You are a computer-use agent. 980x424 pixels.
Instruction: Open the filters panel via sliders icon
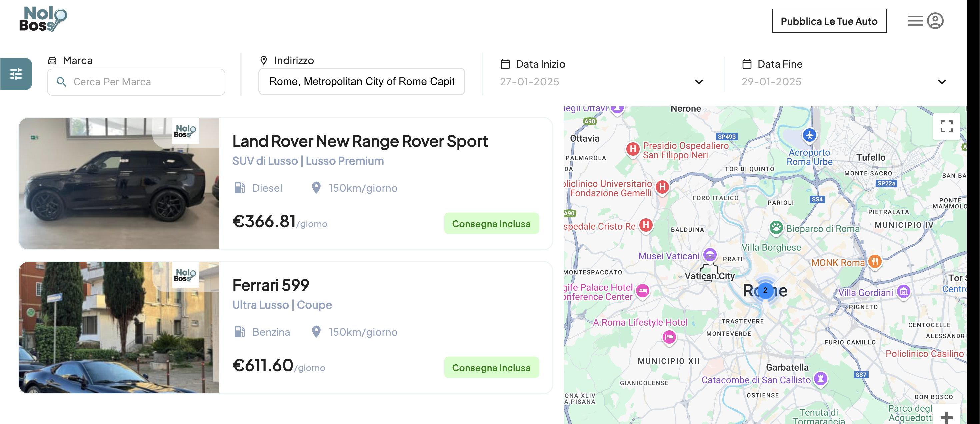tap(16, 74)
